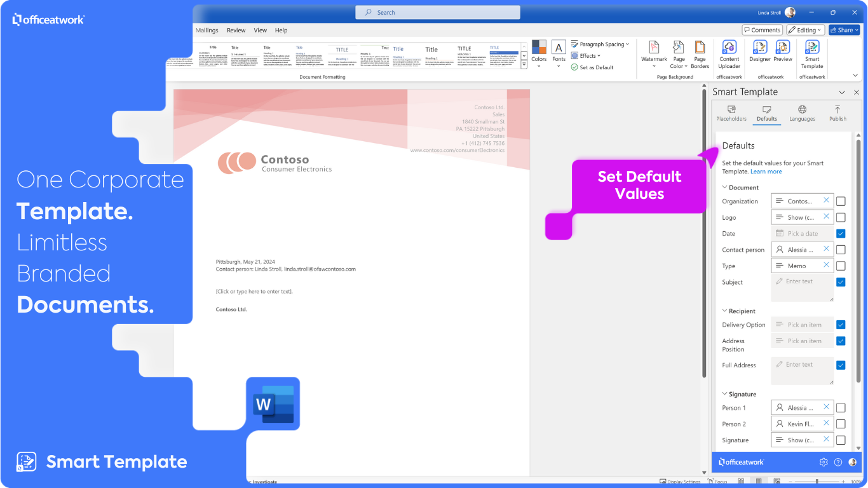Screen dimensions: 868x488
Task: Clear the Person 2 Kevin value
Action: (826, 423)
